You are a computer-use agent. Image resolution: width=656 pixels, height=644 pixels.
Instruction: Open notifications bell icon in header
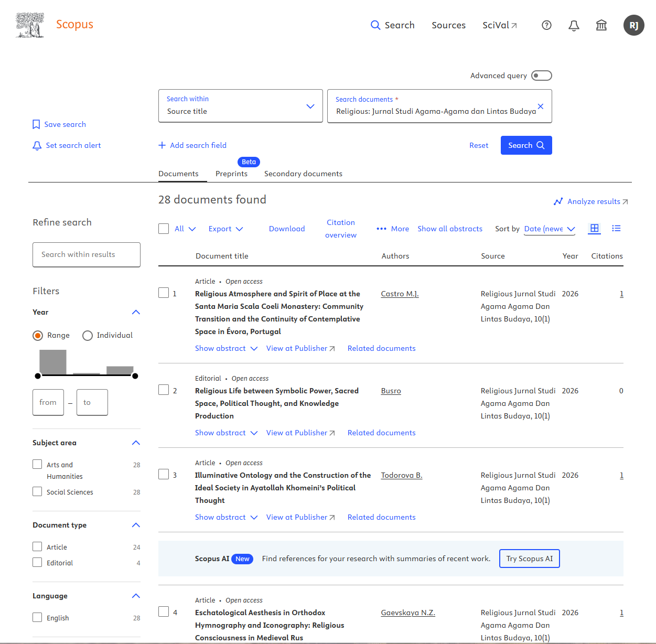(x=574, y=25)
